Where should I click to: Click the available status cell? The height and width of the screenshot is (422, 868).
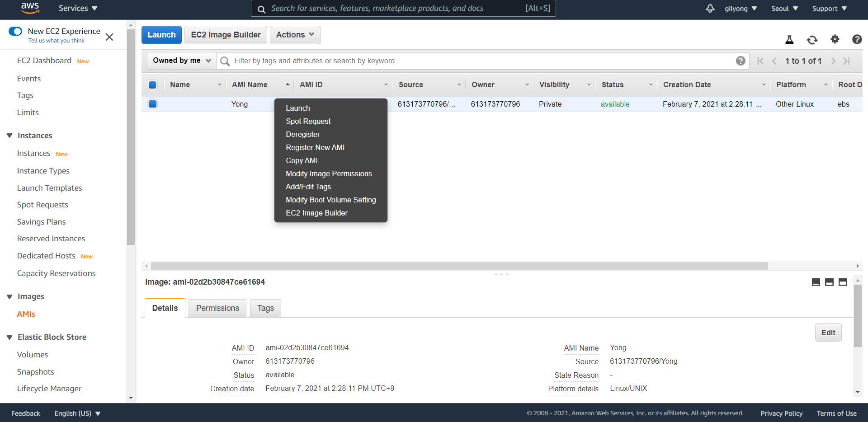(x=615, y=104)
